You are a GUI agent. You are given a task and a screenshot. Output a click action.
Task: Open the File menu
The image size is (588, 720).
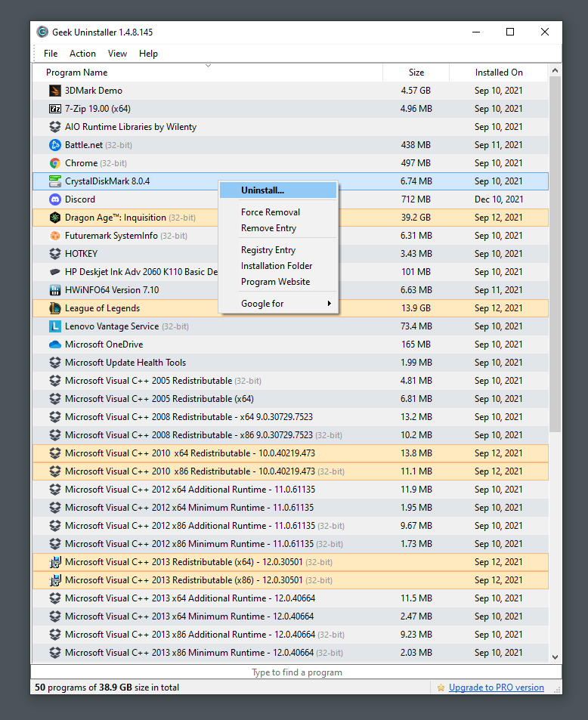coord(51,54)
